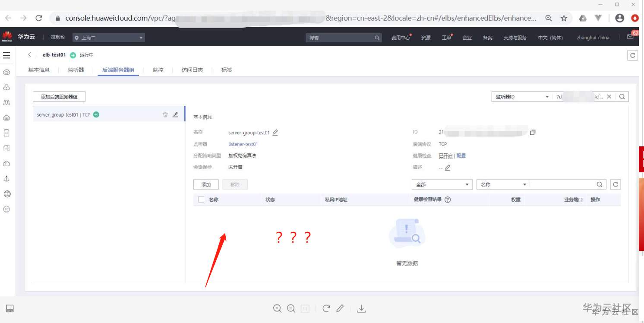Open 企业 in the top bar
Viewport: 644px width, 323px height.
[467, 38]
